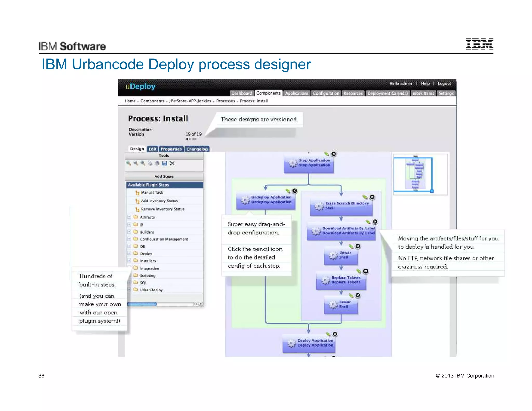Edit the Deploy Application step
532x411 pixels.
[328, 334]
